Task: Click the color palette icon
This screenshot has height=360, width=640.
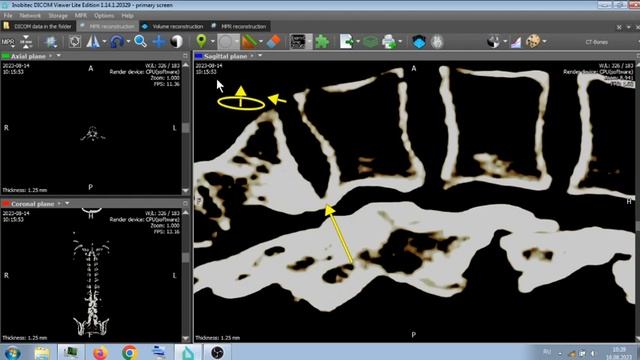Action: click(x=533, y=42)
